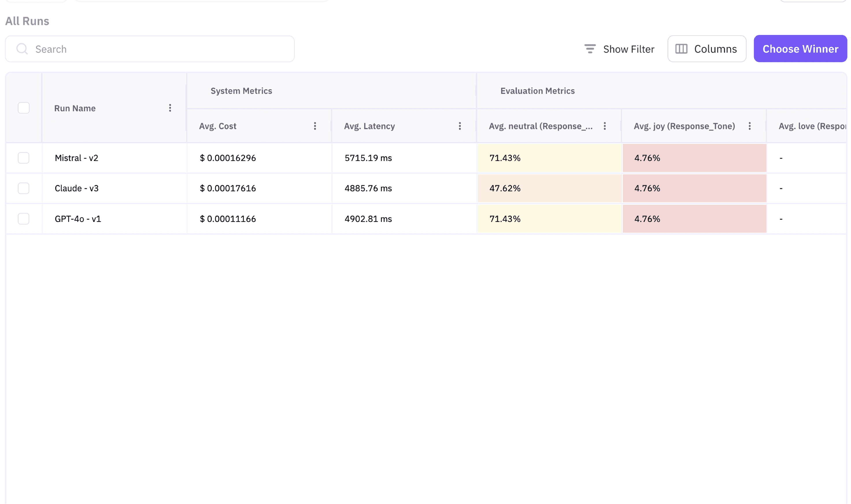Open the Avg. joy column options menu
The height and width of the screenshot is (504, 851).
click(x=750, y=126)
